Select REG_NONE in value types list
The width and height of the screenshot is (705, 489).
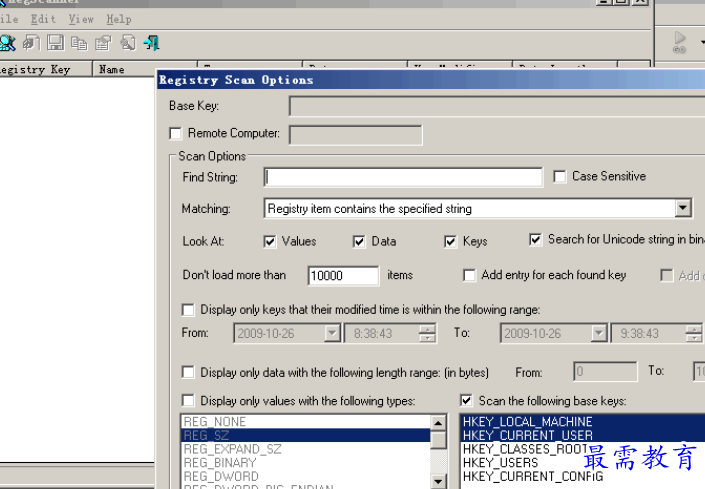point(306,422)
